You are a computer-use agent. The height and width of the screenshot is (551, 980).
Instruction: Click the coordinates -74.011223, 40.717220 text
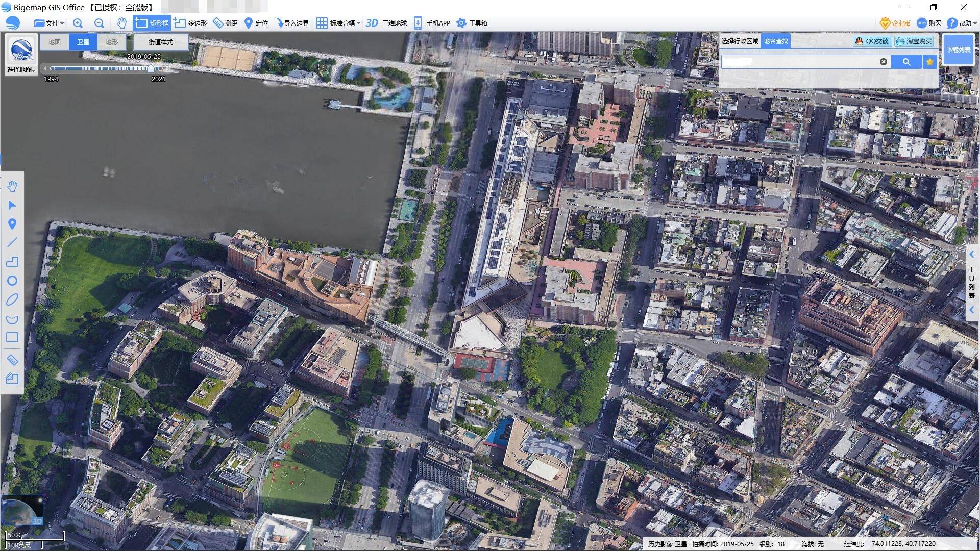tap(902, 544)
